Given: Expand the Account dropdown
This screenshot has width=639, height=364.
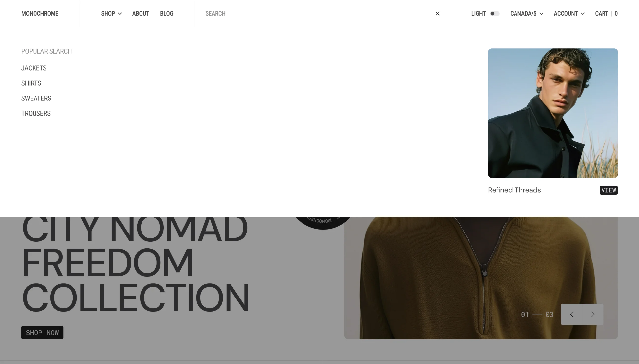Looking at the screenshot, I should pyautogui.click(x=569, y=14).
